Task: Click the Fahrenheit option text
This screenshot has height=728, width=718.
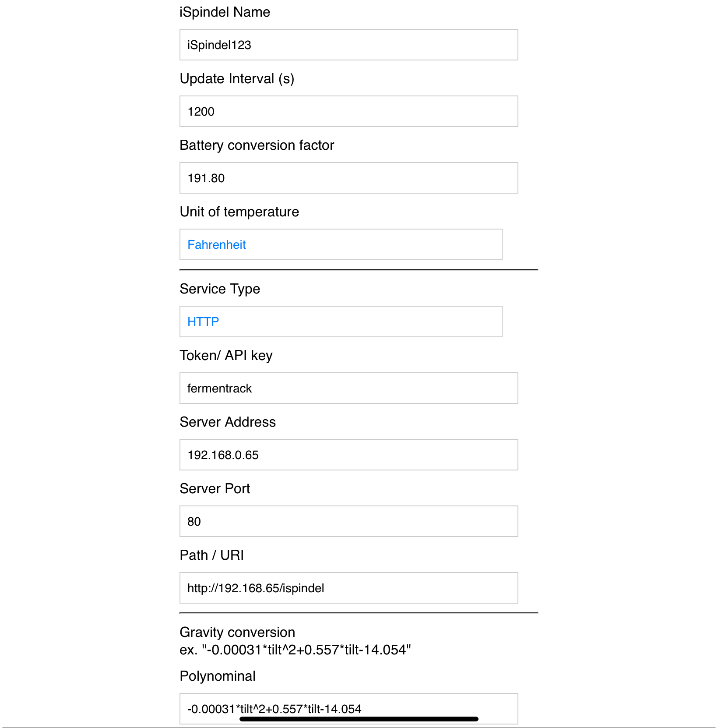Action: pos(217,244)
